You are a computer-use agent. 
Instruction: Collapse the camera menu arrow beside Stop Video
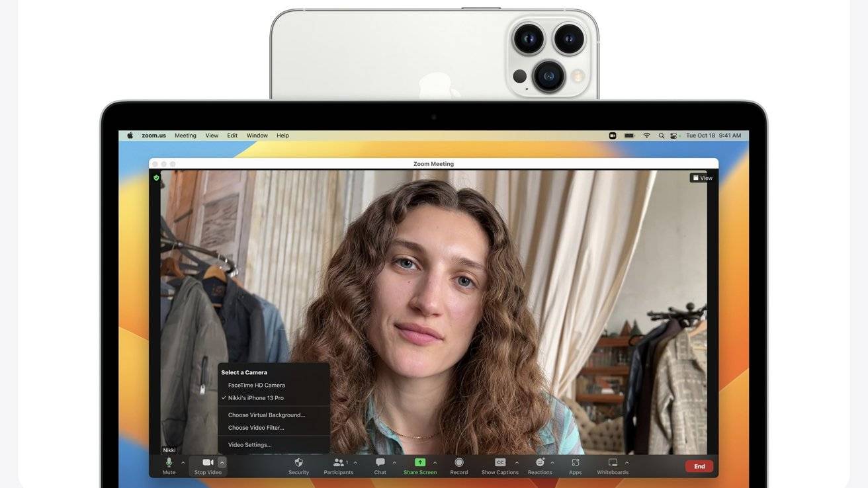tap(222, 463)
